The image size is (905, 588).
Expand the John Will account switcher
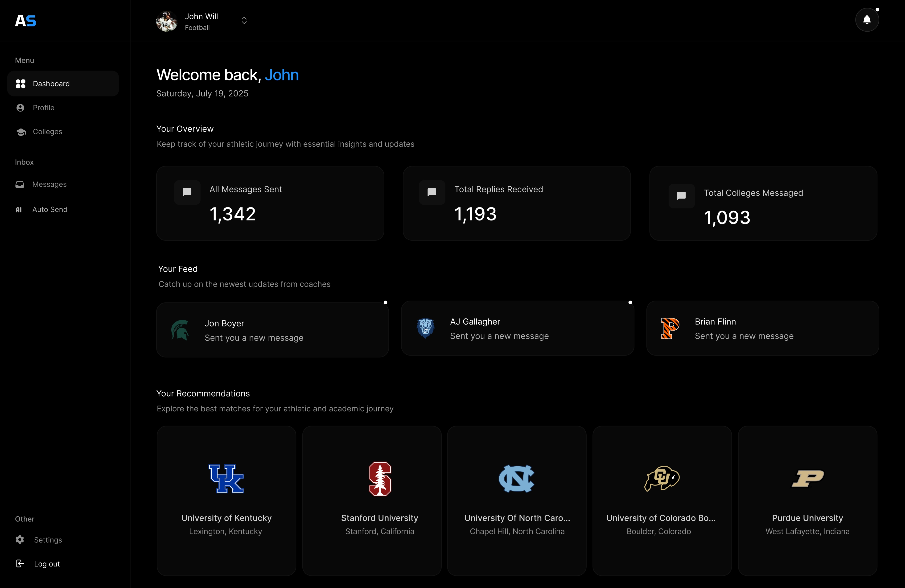244,21
